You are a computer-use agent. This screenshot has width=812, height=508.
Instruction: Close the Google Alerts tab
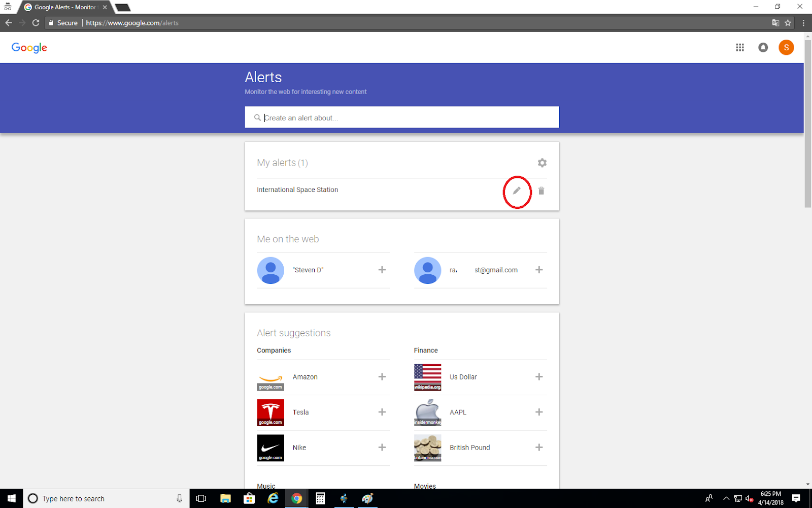105,7
